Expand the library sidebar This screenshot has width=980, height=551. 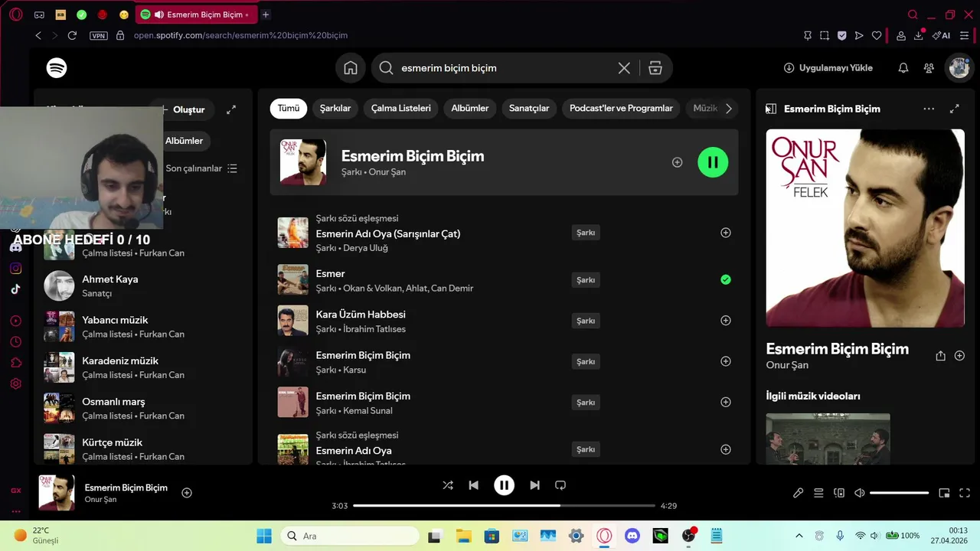coord(231,109)
